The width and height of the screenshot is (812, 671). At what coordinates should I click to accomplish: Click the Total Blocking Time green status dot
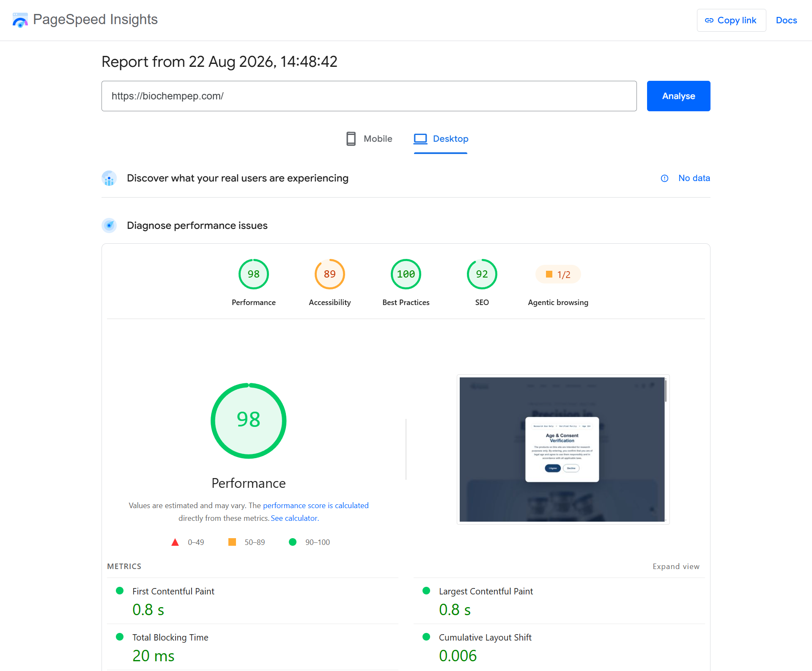pos(120,637)
